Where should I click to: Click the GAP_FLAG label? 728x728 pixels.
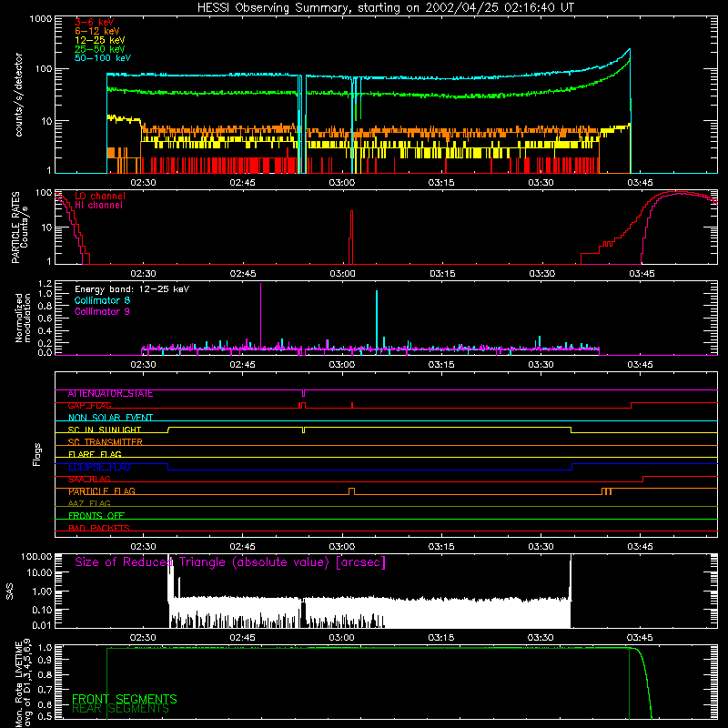coord(89,406)
